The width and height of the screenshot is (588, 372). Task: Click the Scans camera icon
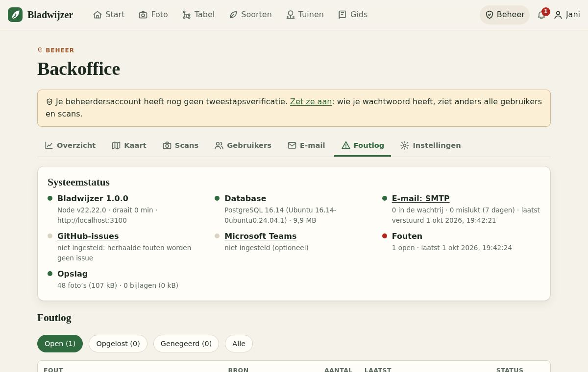click(167, 145)
